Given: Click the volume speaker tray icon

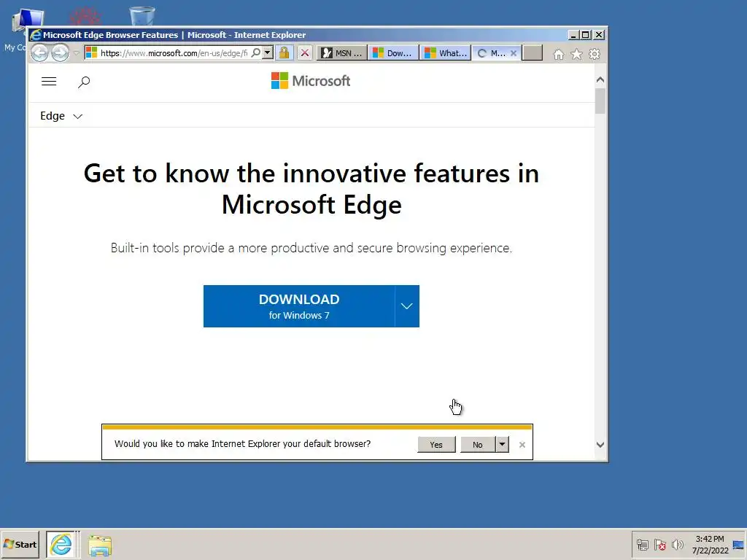Looking at the screenshot, I should (677, 545).
